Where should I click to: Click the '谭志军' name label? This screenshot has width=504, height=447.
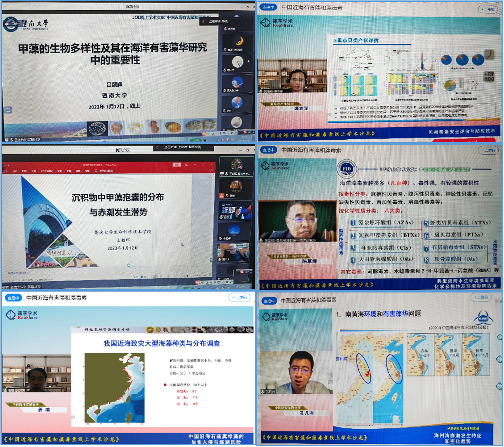pyautogui.click(x=301, y=109)
